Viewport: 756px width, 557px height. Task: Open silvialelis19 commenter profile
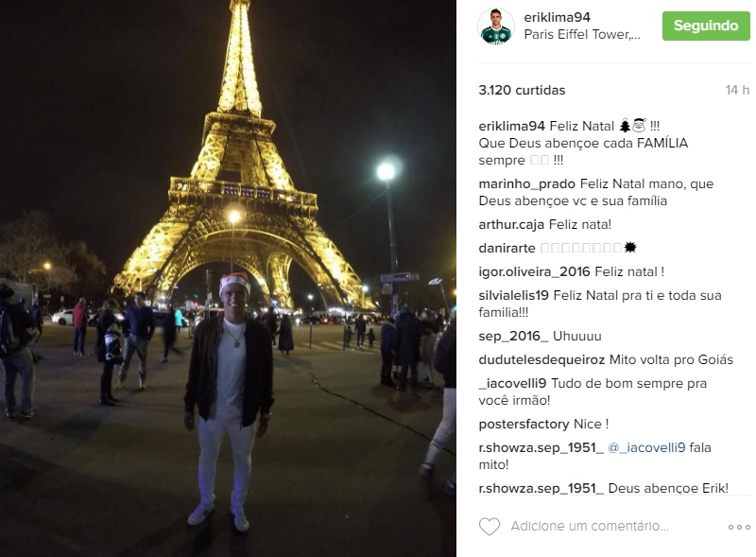tap(513, 295)
